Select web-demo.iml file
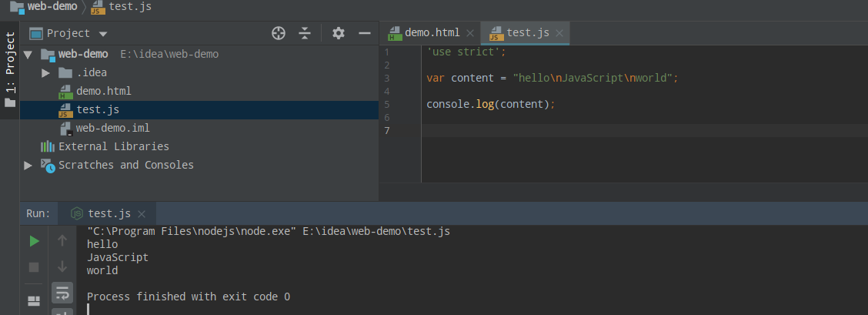Screen dimensions: 868x315 click(x=113, y=128)
